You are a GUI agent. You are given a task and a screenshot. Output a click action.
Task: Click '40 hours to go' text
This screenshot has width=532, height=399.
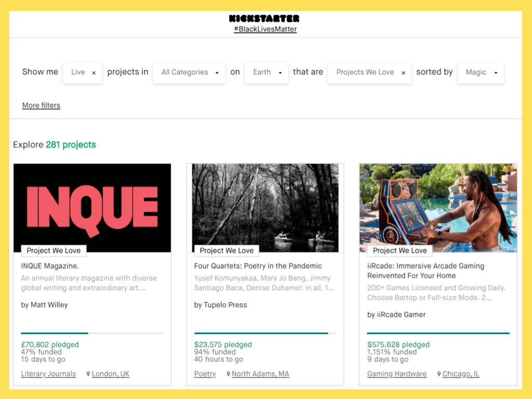pyautogui.click(x=219, y=360)
